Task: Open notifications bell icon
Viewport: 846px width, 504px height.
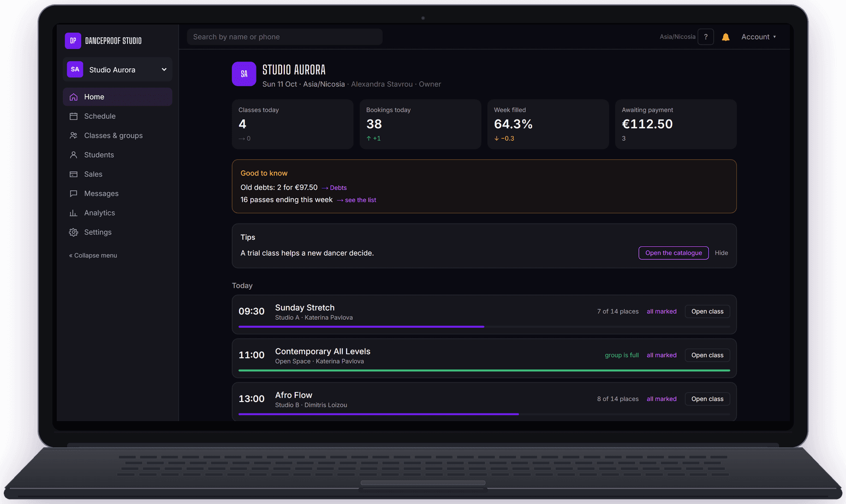Action: click(x=726, y=37)
